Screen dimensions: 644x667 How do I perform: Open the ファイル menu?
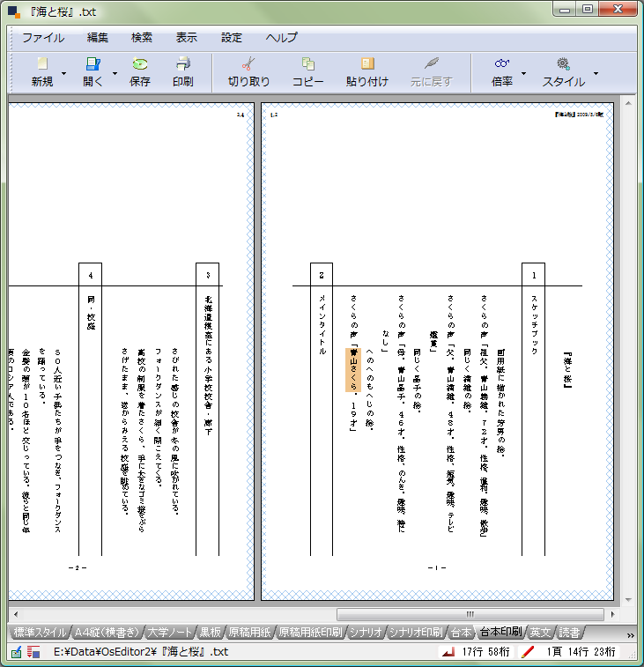[43, 38]
